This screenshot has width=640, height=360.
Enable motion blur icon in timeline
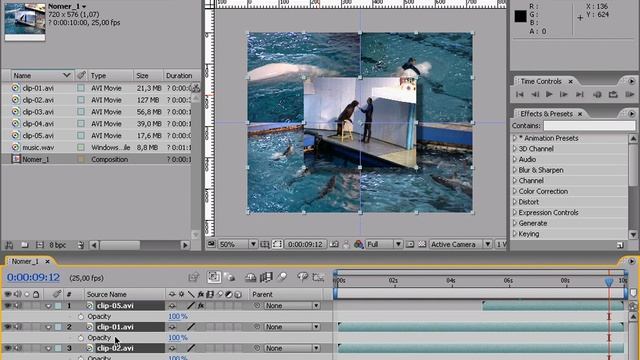(x=282, y=278)
